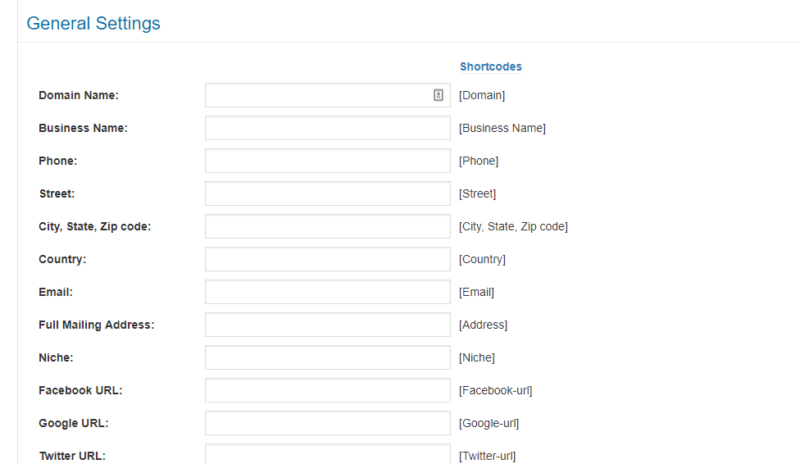Focus the Twitter URL input
The image size is (800, 464).
click(328, 454)
